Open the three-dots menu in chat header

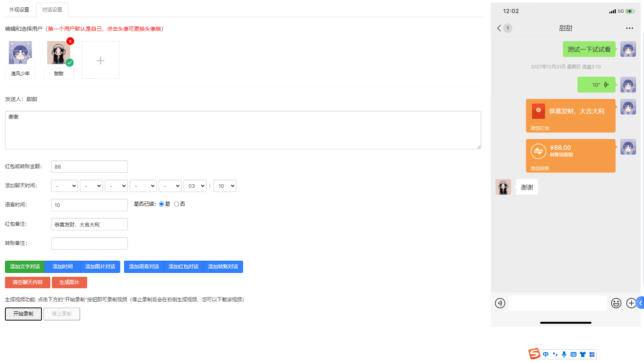pyautogui.click(x=629, y=28)
